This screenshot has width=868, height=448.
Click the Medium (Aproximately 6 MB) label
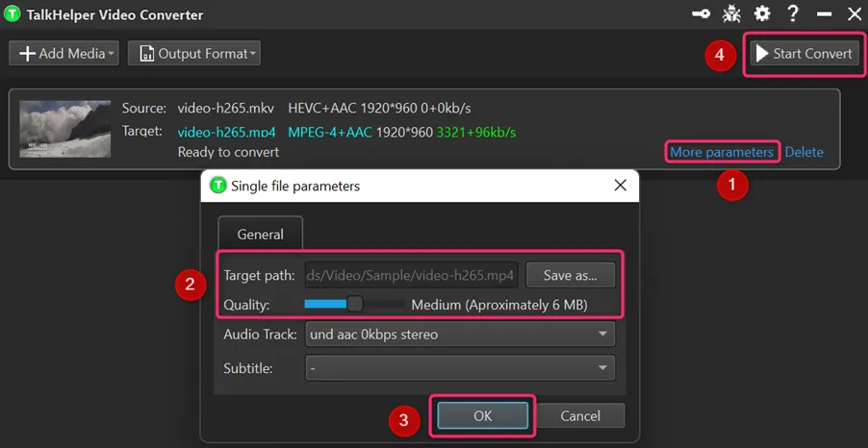(x=499, y=305)
